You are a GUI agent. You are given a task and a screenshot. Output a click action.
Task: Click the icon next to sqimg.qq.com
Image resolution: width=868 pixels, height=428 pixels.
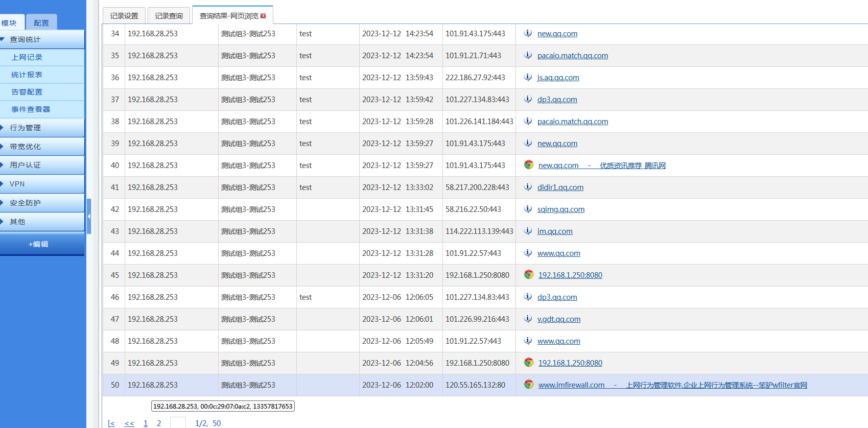click(528, 209)
